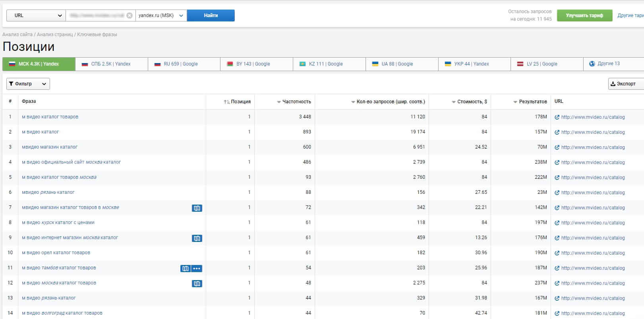Click external link icon for row 1 URL
Viewport: 644px width, 319px height.
557,117
